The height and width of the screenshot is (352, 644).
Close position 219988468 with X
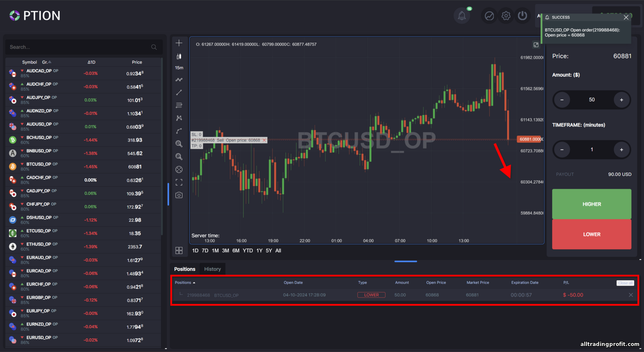tap(631, 295)
